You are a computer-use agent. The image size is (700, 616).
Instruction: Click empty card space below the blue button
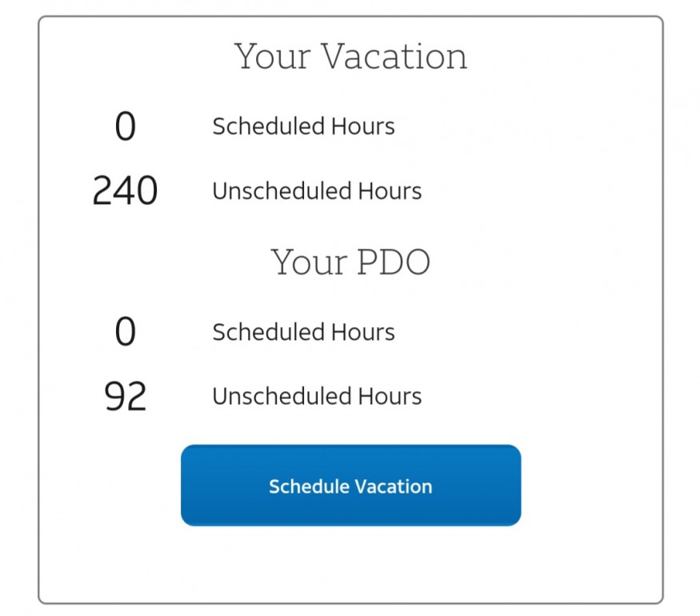click(x=350, y=564)
